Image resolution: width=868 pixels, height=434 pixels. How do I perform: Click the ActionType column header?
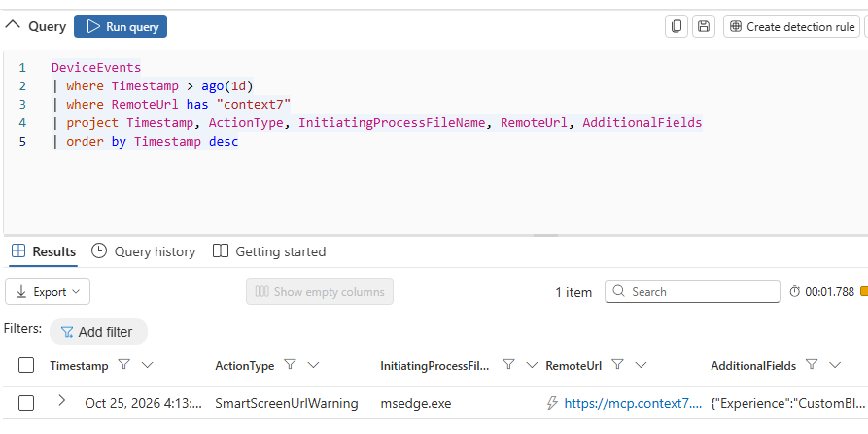[245, 365]
